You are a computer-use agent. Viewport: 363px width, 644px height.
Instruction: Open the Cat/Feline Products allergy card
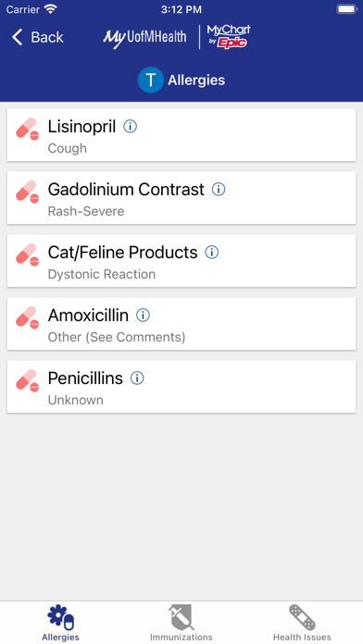181,261
